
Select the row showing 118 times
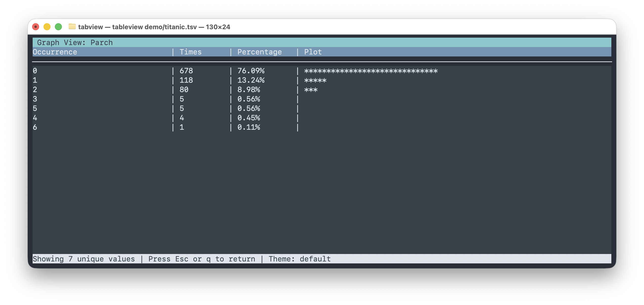(x=186, y=80)
